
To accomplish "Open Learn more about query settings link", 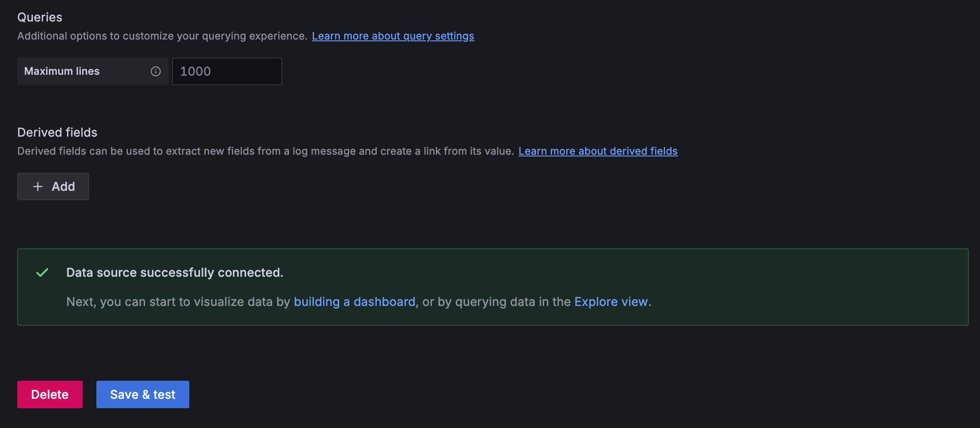I will pos(393,36).
